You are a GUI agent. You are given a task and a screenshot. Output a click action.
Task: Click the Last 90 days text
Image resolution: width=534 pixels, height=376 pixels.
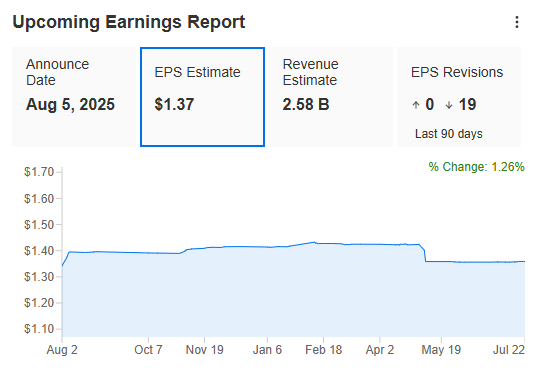tap(449, 134)
